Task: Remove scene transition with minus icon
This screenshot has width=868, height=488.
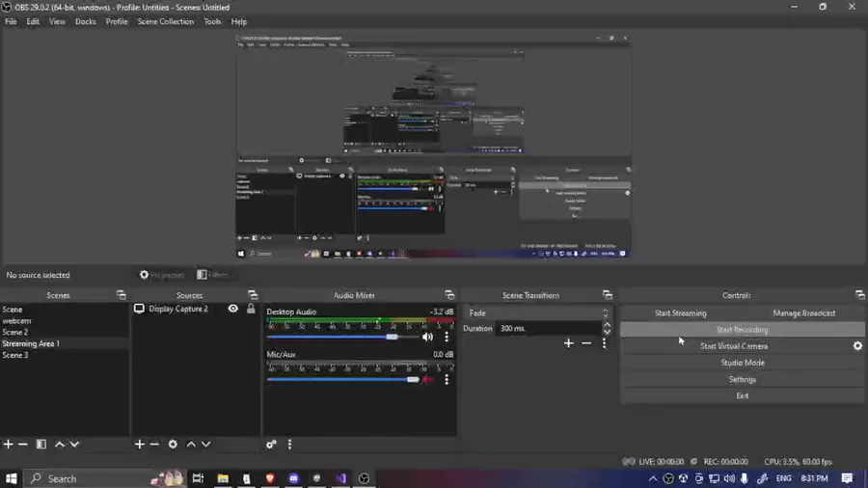Action: (586, 343)
